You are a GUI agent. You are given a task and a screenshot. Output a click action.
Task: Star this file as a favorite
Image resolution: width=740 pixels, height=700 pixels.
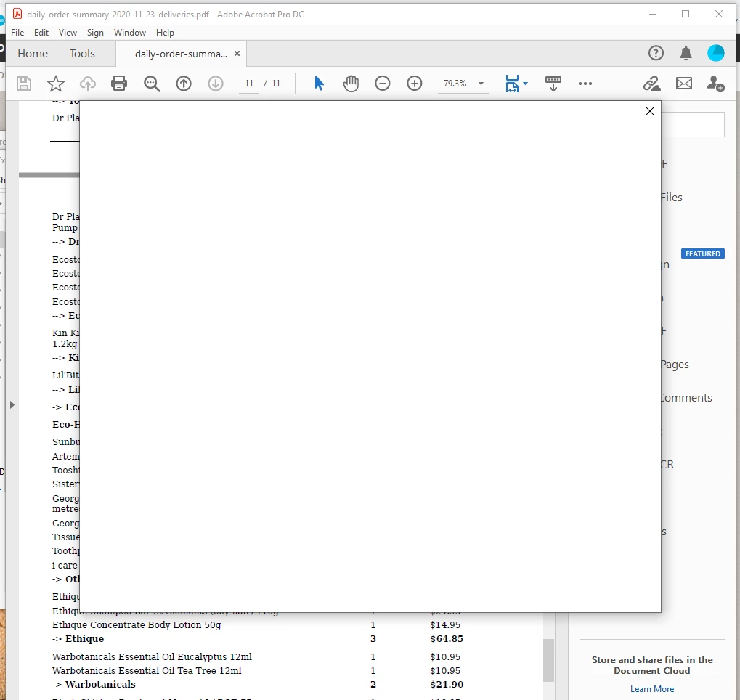pyautogui.click(x=56, y=84)
